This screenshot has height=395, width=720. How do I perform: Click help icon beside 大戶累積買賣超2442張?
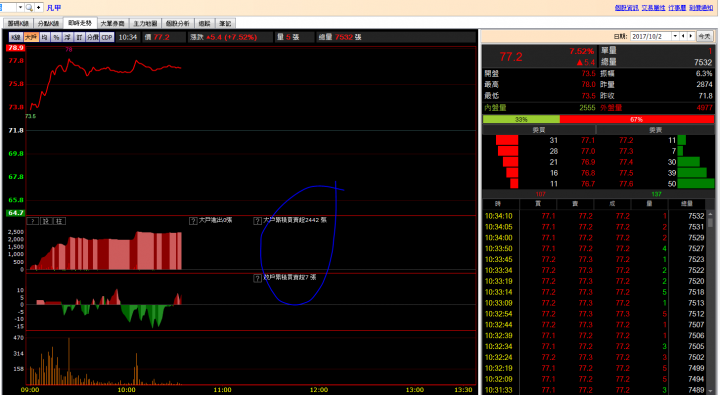click(x=258, y=221)
